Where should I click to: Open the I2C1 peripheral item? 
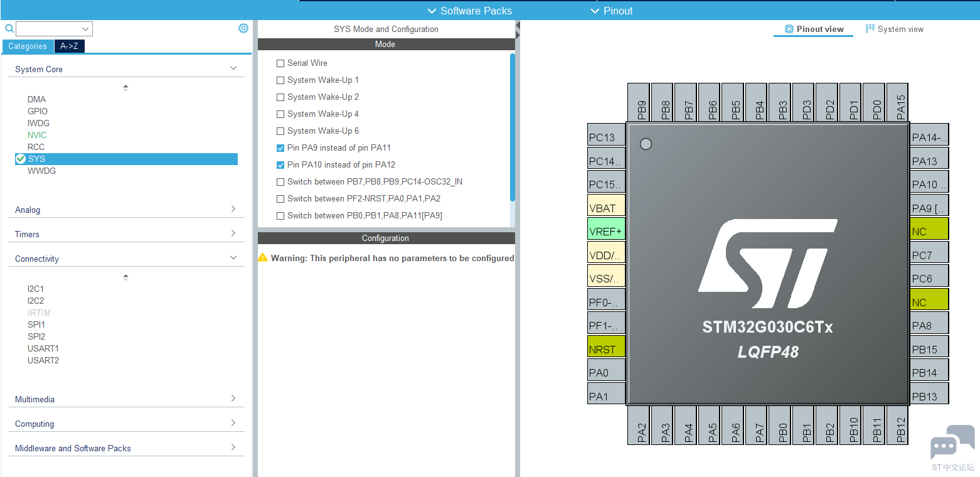[x=36, y=289]
